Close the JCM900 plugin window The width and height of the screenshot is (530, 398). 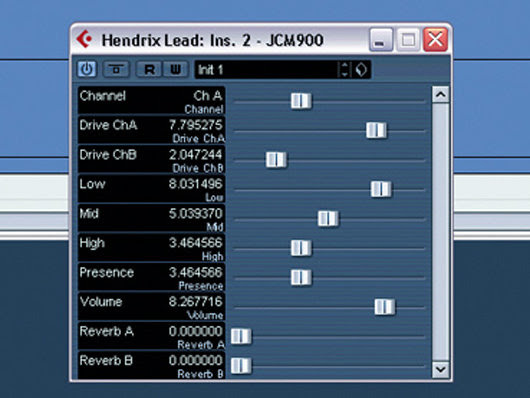coord(435,40)
